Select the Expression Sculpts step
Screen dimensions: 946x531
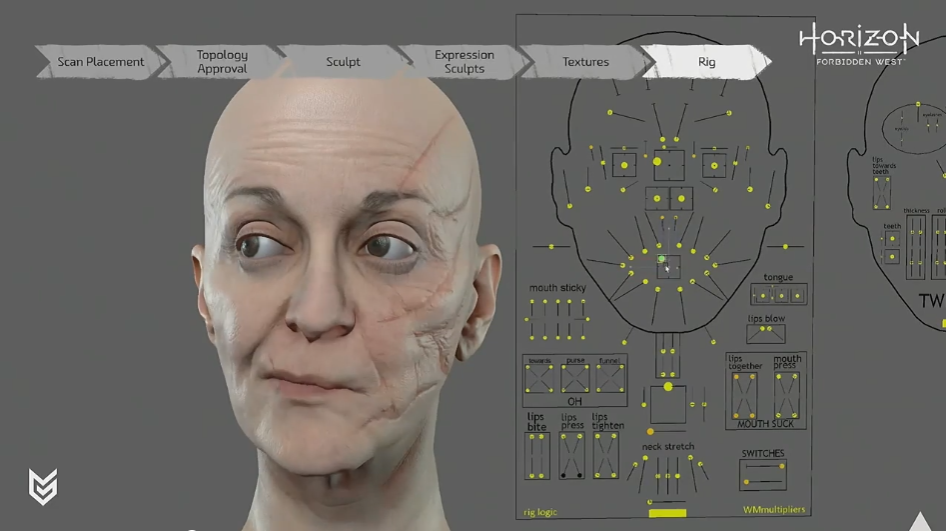coord(464,62)
